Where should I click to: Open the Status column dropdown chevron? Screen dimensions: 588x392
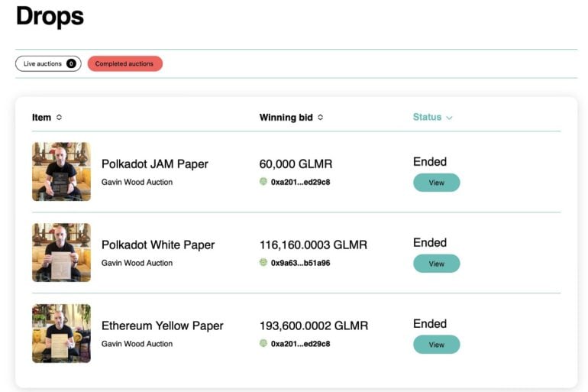tap(449, 118)
